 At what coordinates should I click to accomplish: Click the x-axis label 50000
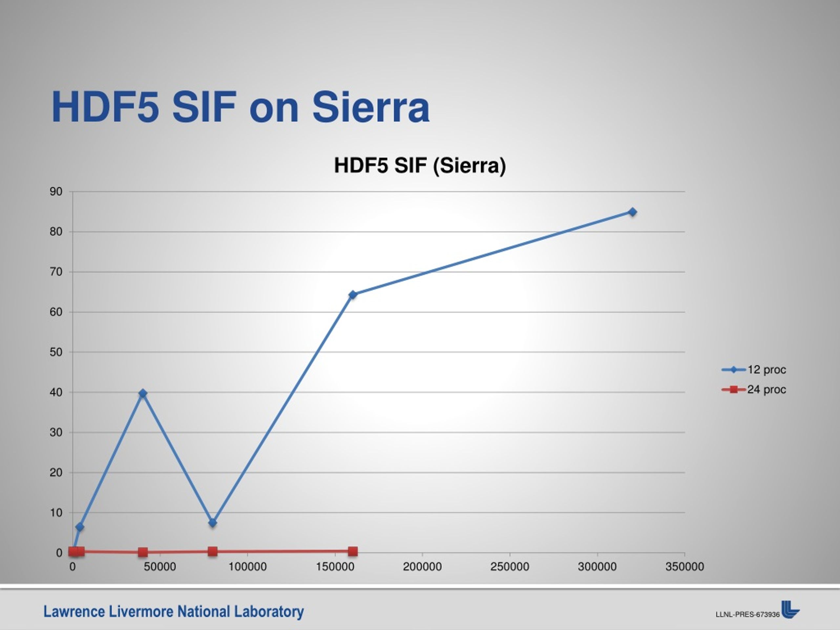[160, 567]
